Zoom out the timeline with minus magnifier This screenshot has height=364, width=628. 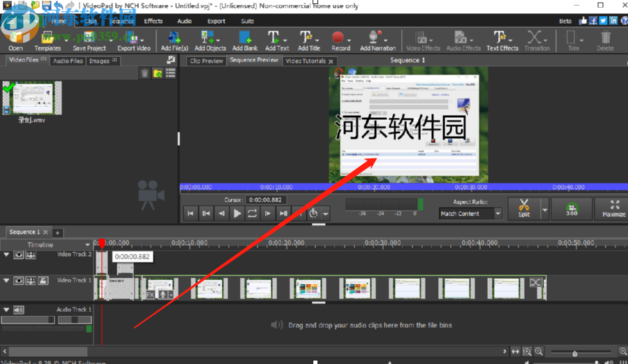pyautogui.click(x=539, y=351)
